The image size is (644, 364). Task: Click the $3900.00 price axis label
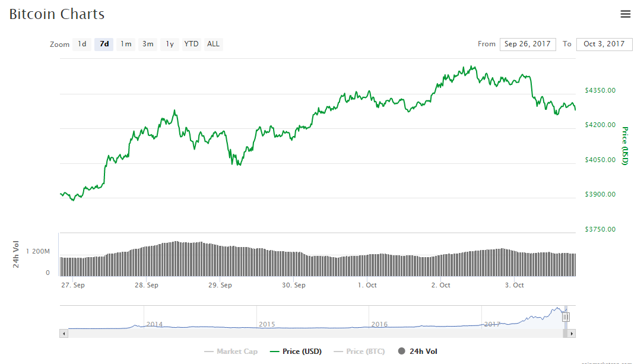click(x=600, y=194)
